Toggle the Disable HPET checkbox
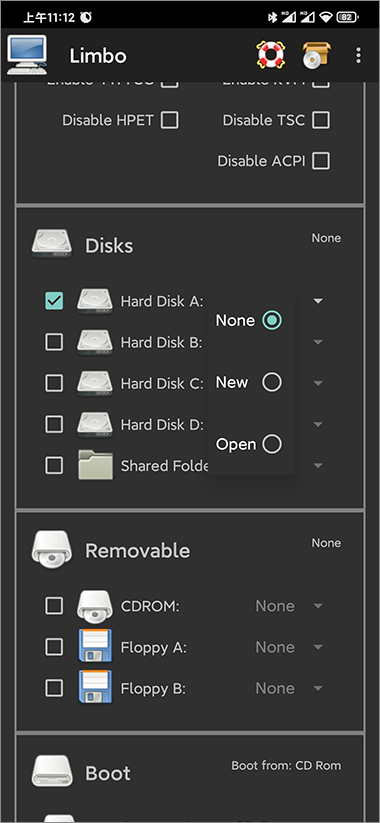 pos(170,120)
